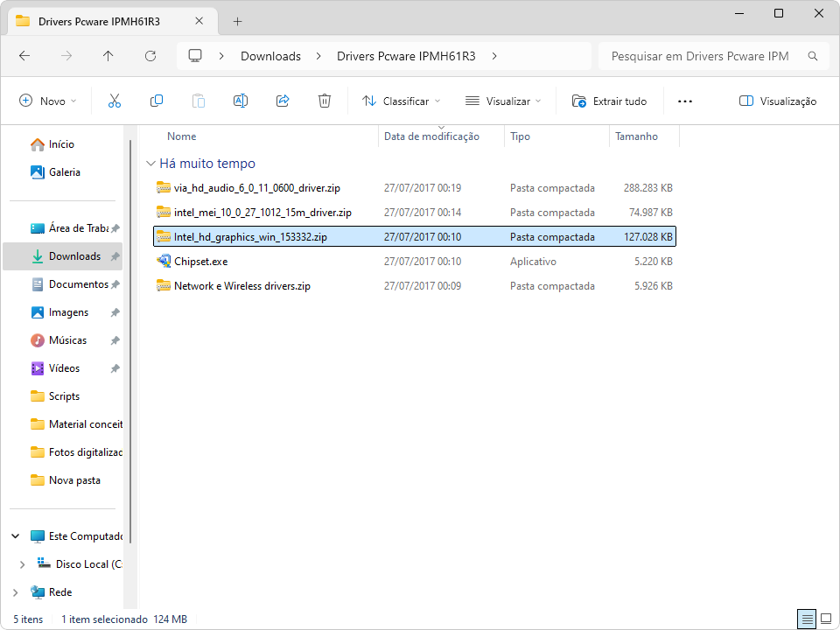Viewport: 840px width, 630px height.
Task: Expand chevron after Drivers Pcware IPMH61R3 breadcrumb
Action: click(493, 56)
